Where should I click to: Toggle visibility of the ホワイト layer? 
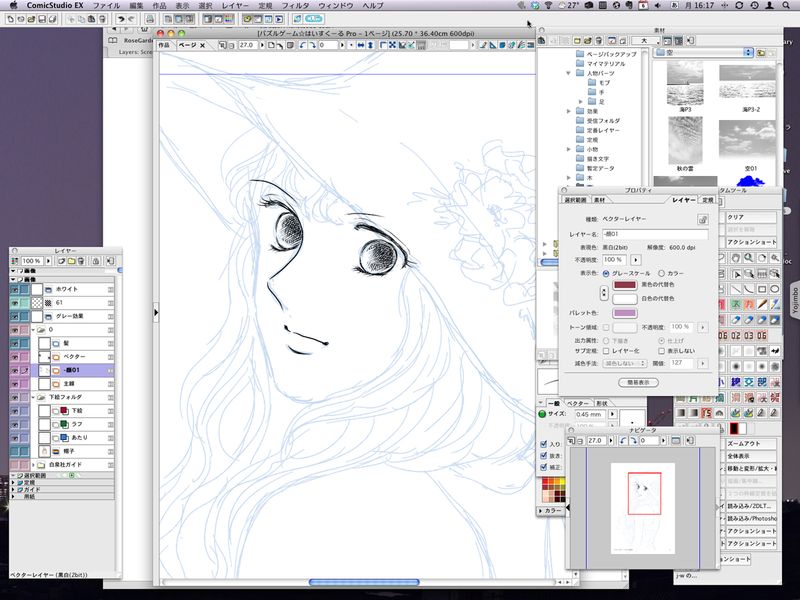coord(14,289)
